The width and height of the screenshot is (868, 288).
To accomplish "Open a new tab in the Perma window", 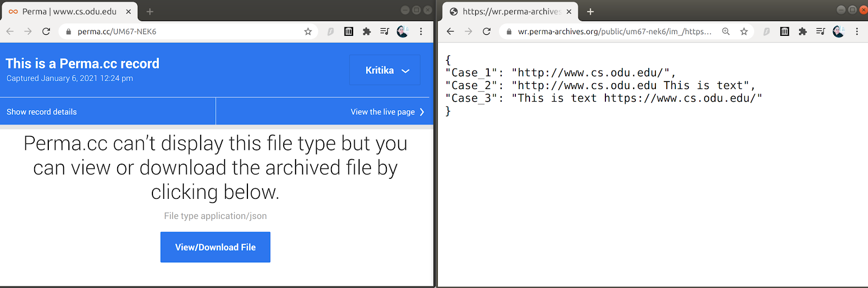I will click(x=150, y=11).
